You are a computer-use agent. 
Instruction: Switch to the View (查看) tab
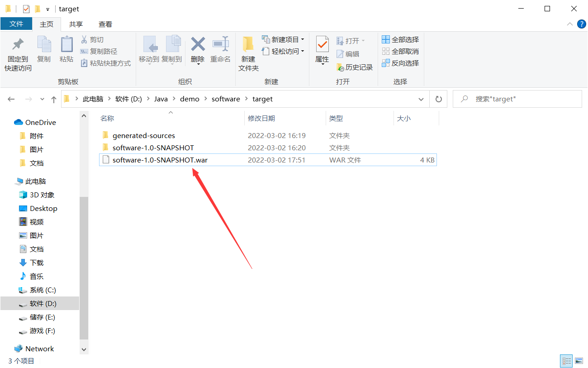pos(105,24)
